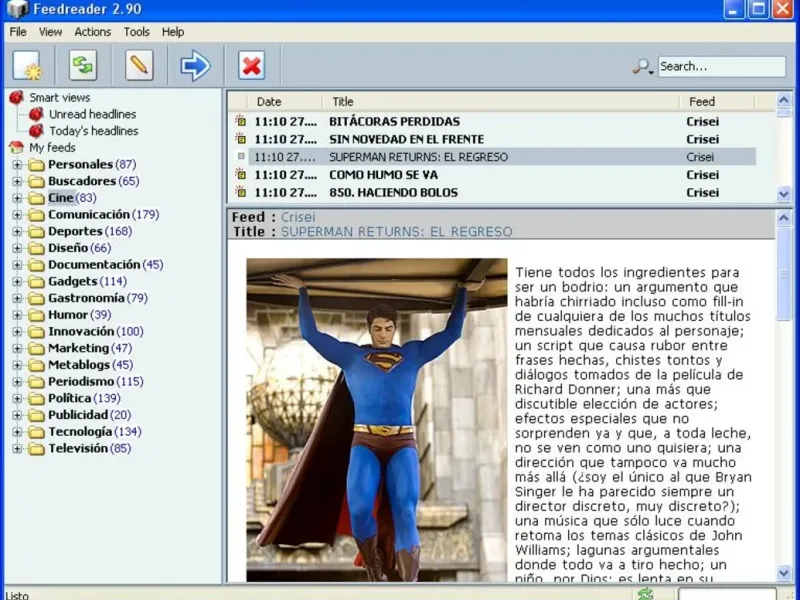Open the magnifier search options dropdown
The image size is (800, 600).
[x=643, y=66]
